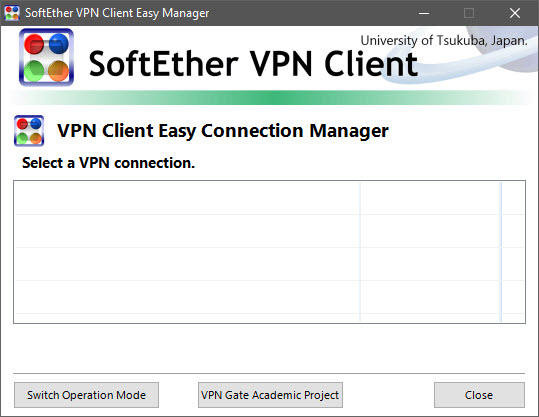Click the SoftEther VPN Client Easy Manager title text

117,13
